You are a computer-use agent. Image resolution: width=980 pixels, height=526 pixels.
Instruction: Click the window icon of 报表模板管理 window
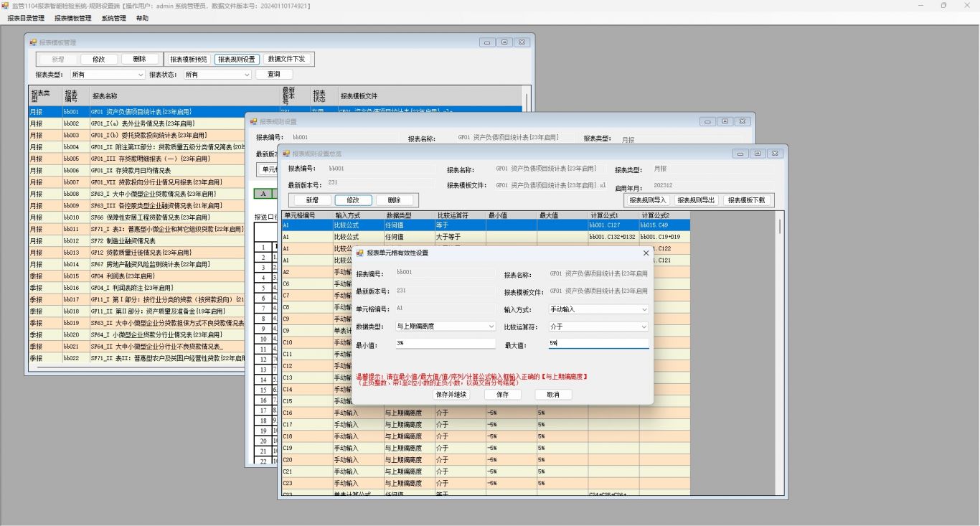coord(33,42)
